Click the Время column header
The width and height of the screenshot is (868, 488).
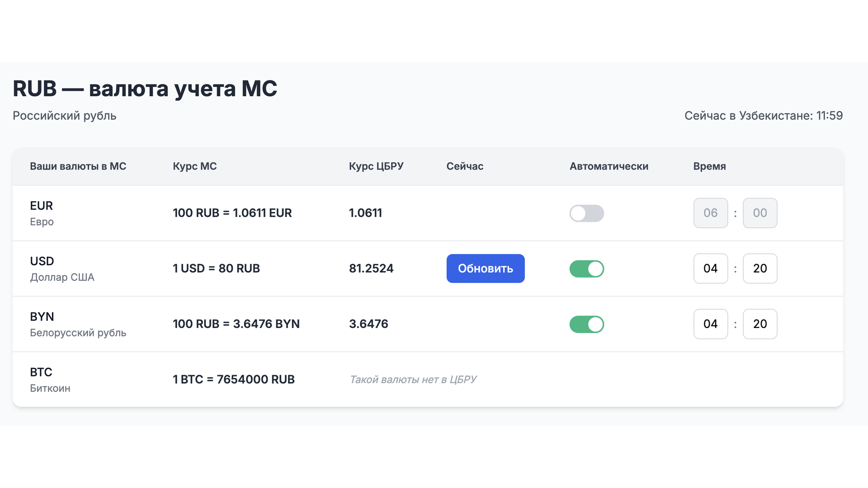(x=709, y=166)
